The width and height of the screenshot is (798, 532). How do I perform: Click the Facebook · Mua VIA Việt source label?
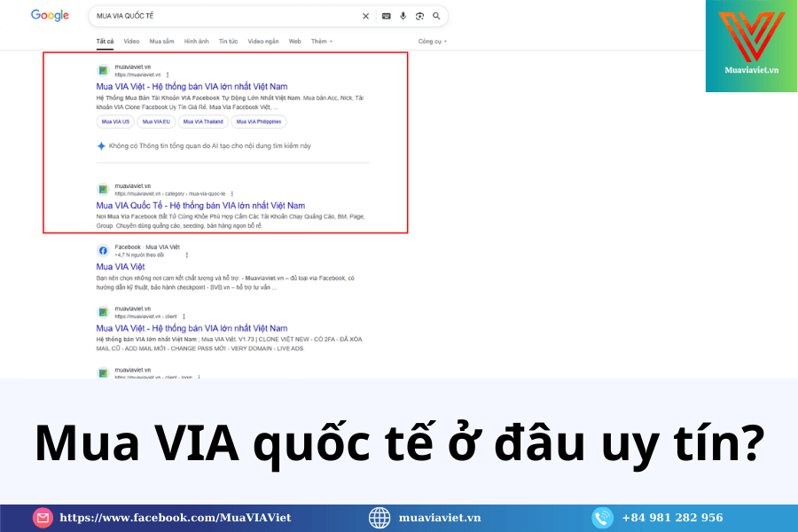pyautogui.click(x=147, y=246)
